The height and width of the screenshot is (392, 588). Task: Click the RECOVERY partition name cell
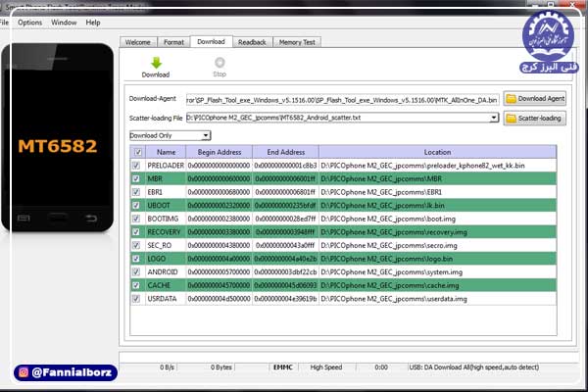[x=164, y=232]
